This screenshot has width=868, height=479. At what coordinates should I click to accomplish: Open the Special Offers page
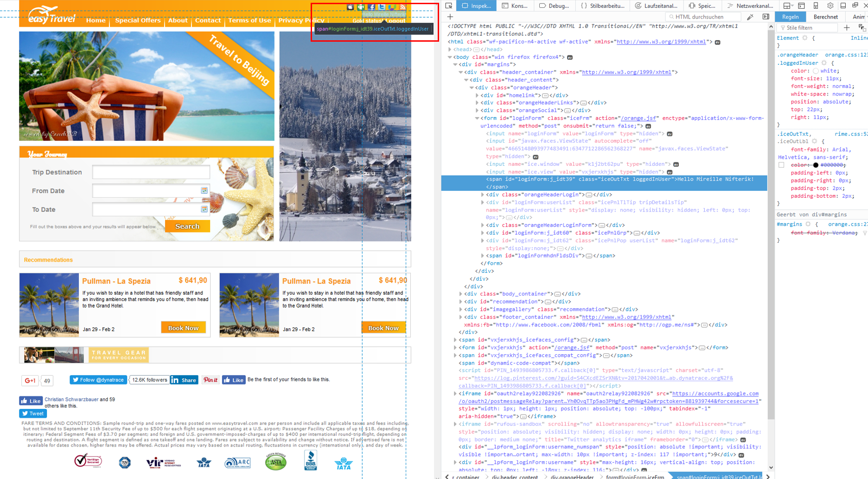tap(138, 20)
